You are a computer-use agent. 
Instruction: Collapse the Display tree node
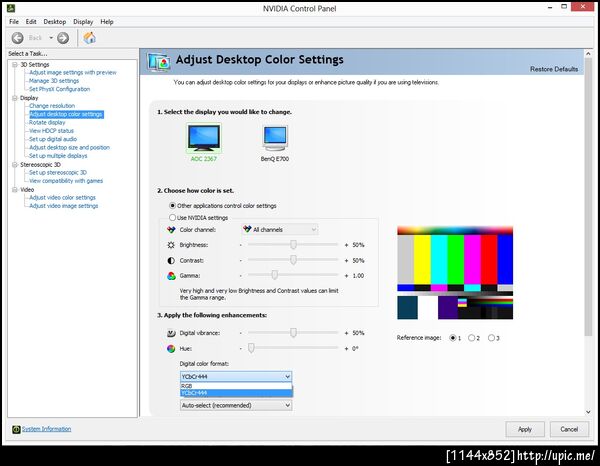pyautogui.click(x=15, y=98)
